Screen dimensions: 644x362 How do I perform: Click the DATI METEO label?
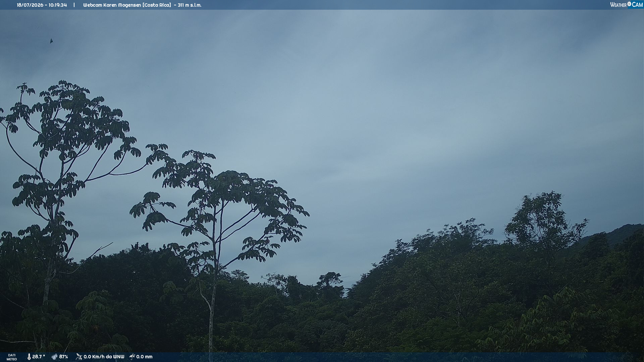(12, 357)
